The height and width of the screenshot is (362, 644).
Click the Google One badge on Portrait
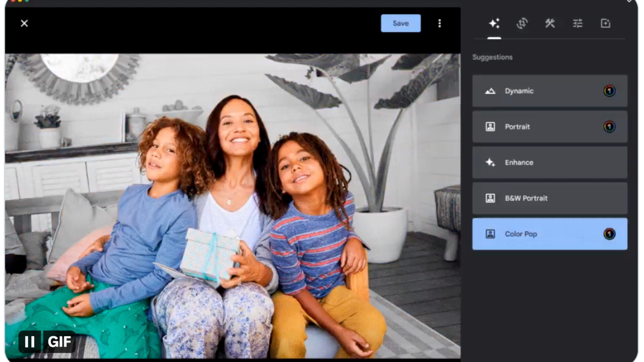[x=609, y=127]
